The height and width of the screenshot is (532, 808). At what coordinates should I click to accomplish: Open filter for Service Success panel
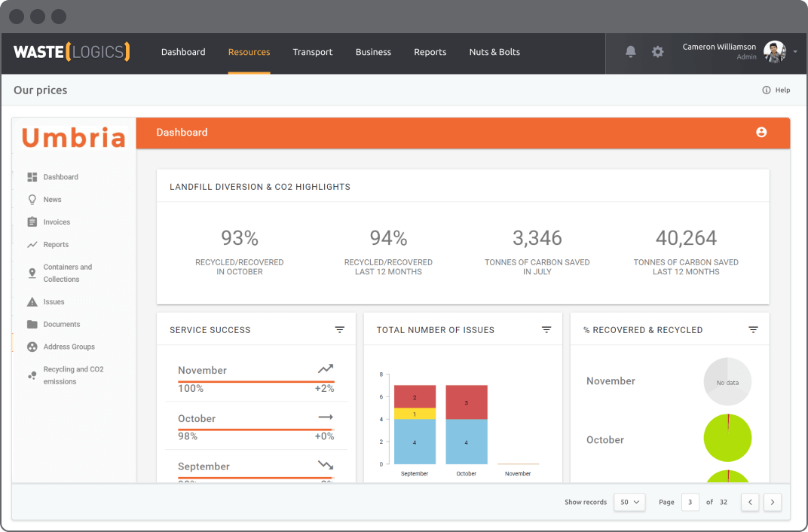(340, 330)
